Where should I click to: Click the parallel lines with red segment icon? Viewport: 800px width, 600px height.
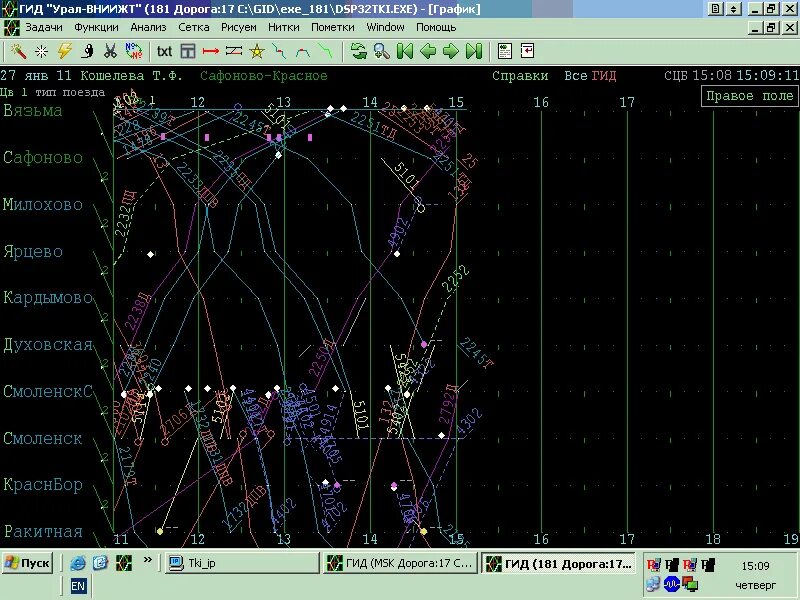coord(234,51)
